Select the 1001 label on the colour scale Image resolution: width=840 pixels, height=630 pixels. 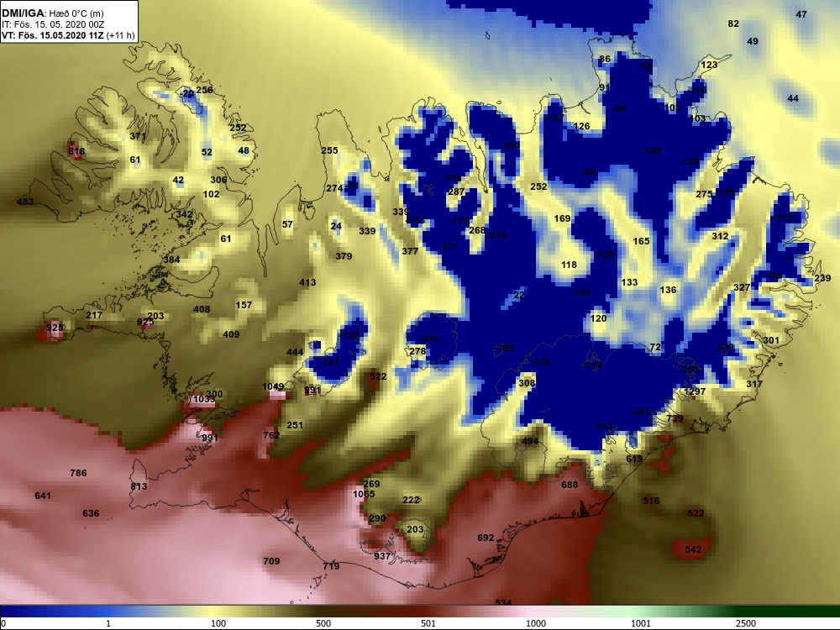point(641,623)
